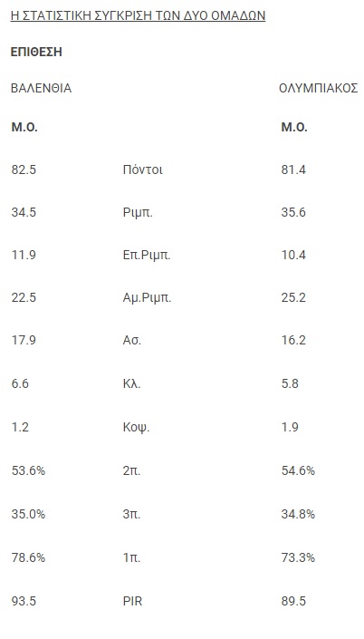The height and width of the screenshot is (639, 364).
Task: Click the Κλ. steals label
Action: click(x=131, y=384)
